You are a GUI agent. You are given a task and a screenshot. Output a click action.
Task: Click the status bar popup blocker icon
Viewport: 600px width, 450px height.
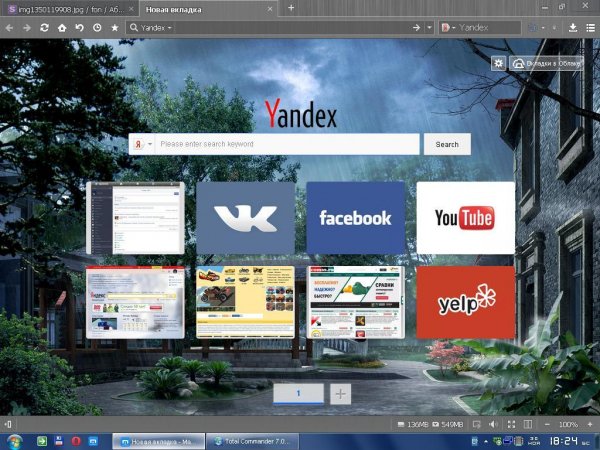coord(477,424)
